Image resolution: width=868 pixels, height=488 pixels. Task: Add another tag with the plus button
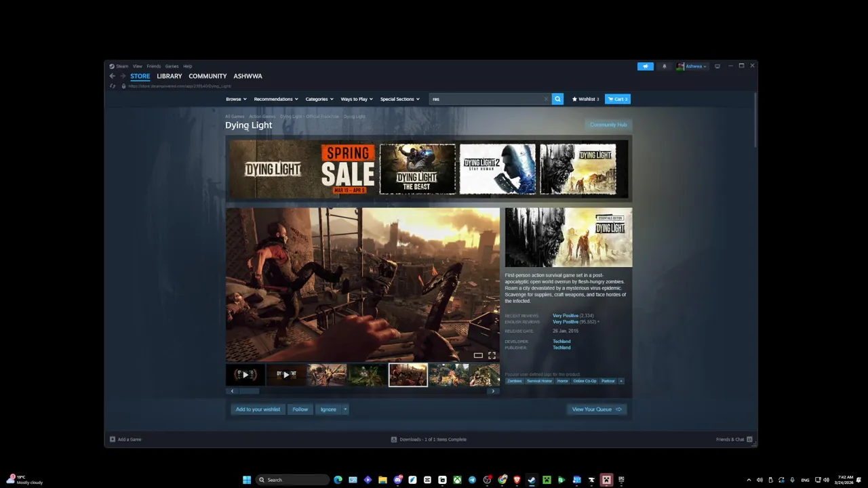[x=620, y=381]
